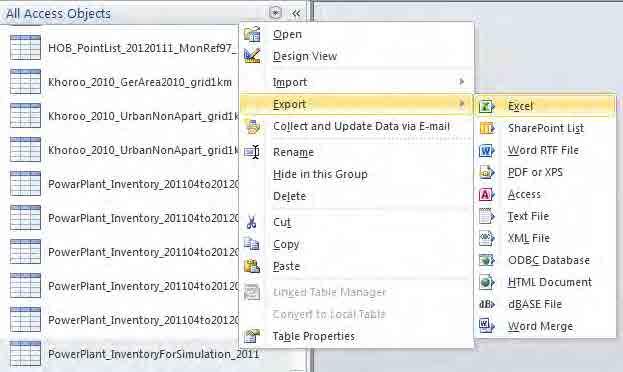Click the All Access Objects header
Viewport: 623px width, 372px height.
click(x=58, y=13)
